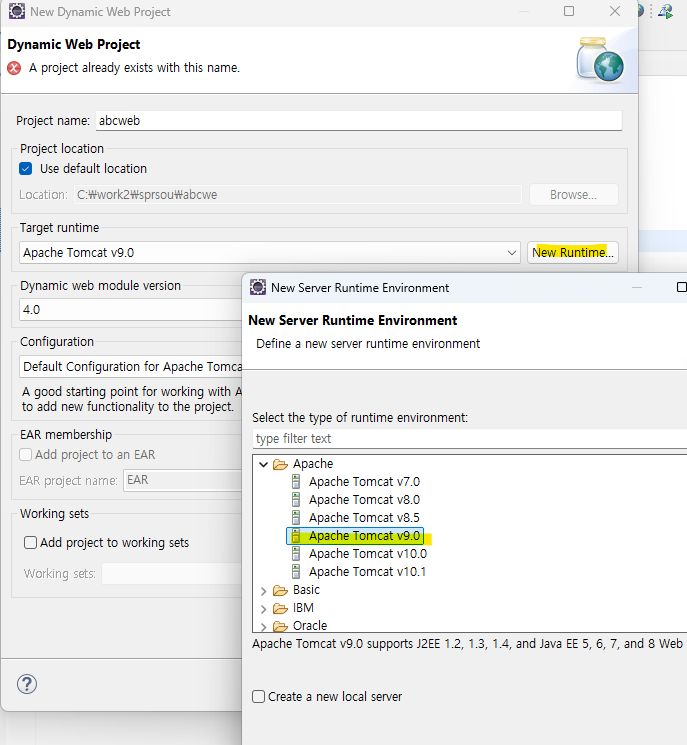Click Eclipse icon in New Dynamic Web Project title
Image resolution: width=687 pixels, height=745 pixels.
17,11
